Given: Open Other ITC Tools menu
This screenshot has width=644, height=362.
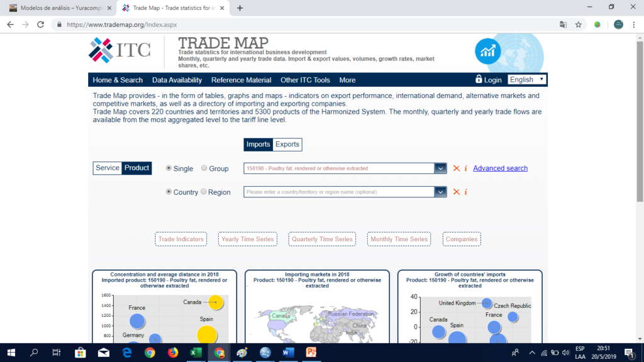Looking at the screenshot, I should (305, 80).
